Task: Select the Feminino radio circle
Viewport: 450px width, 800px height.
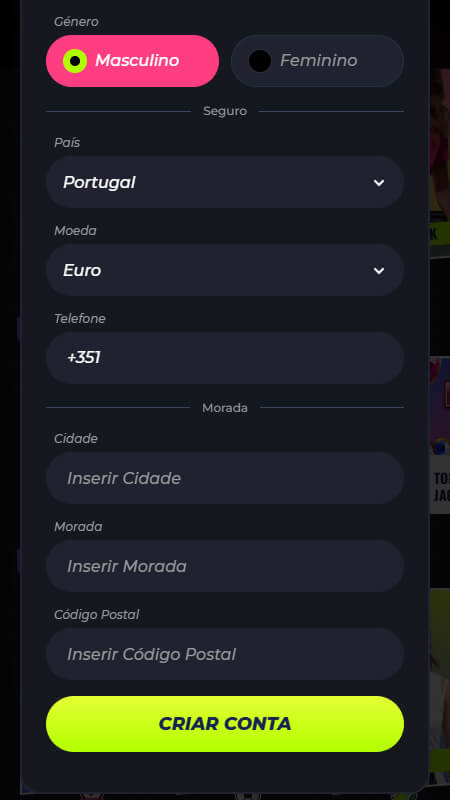Action: point(260,61)
